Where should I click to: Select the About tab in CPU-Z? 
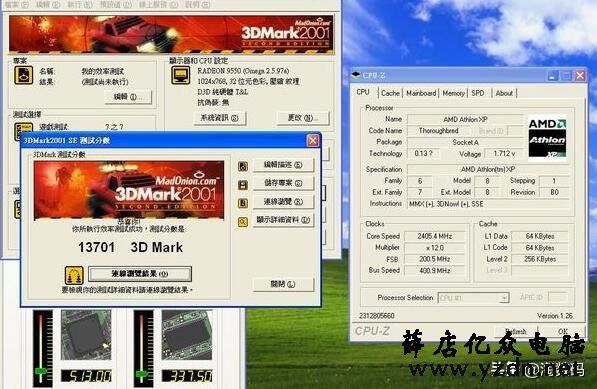[504, 93]
